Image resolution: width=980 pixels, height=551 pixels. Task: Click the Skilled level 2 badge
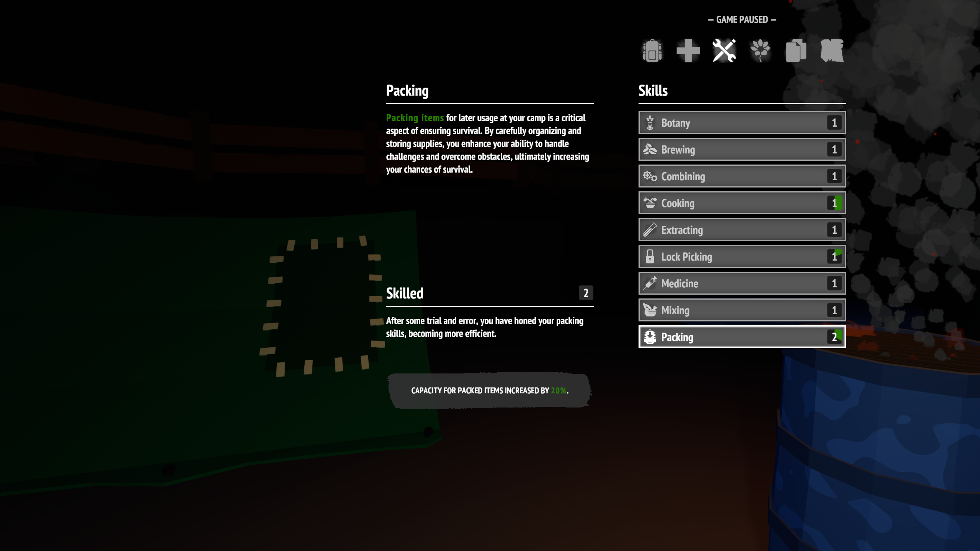586,293
